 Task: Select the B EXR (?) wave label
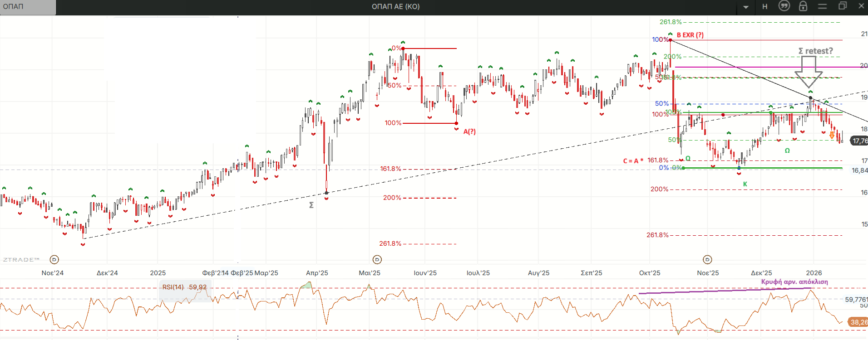pyautogui.click(x=690, y=35)
